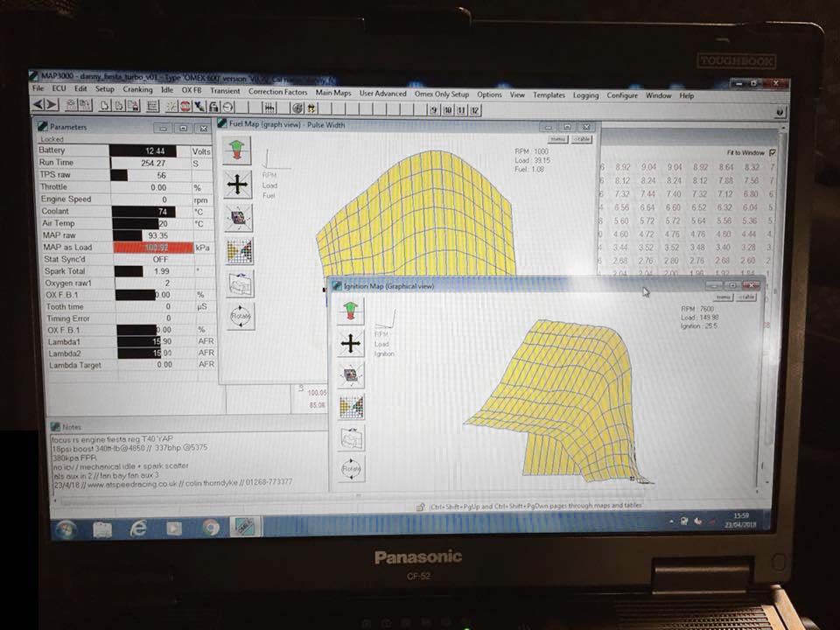Screen dimensions: 840x630
Task: Open Internet Explorer from the taskbar
Action: point(138,528)
